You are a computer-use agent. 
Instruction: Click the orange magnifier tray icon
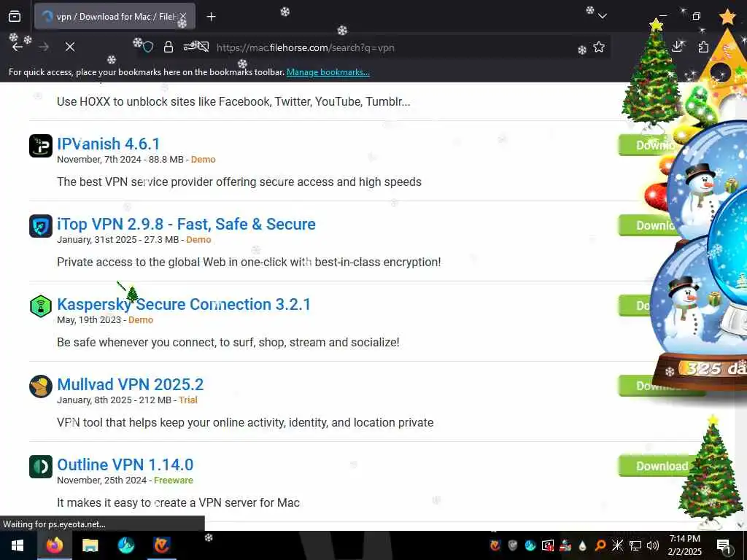600,545
